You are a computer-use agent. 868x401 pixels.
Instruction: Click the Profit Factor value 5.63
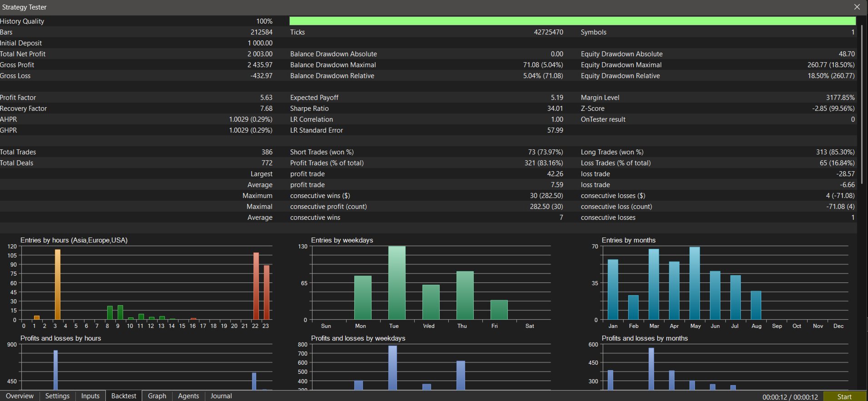point(266,98)
